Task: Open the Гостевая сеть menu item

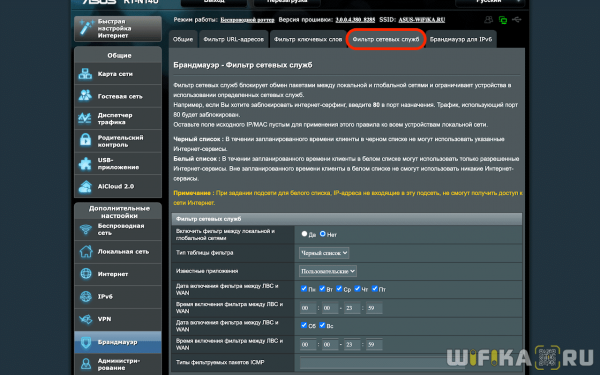Action: tap(118, 96)
